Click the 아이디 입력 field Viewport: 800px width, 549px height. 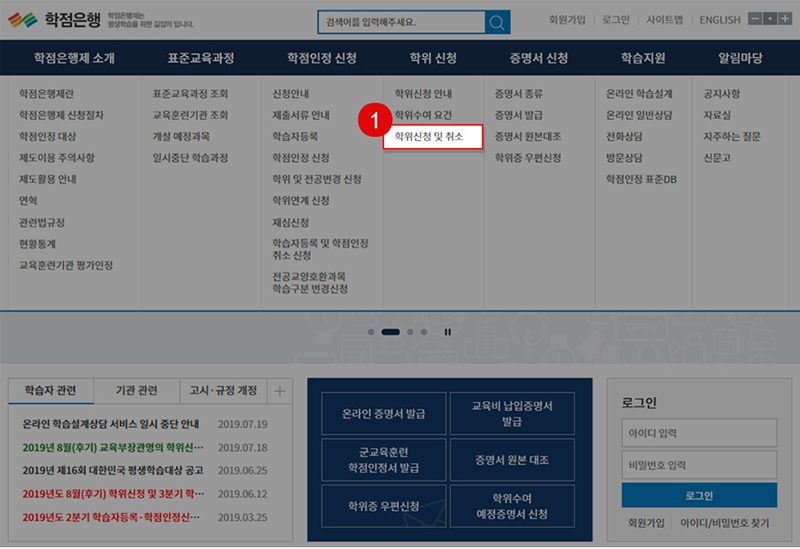point(699,433)
